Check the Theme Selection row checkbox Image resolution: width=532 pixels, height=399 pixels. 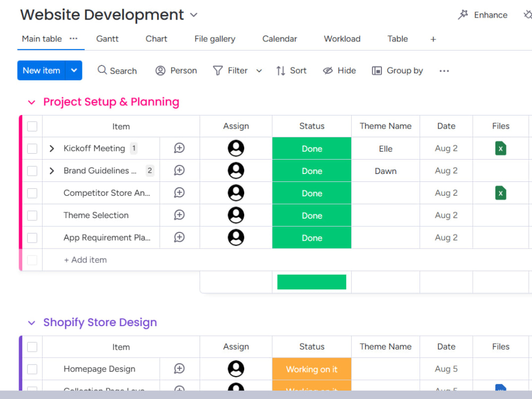[x=32, y=215]
